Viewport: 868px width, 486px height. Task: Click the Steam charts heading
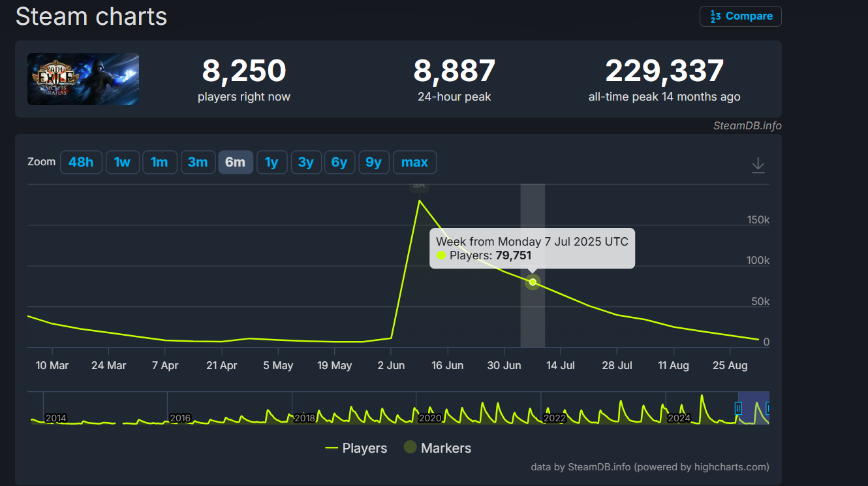click(91, 16)
